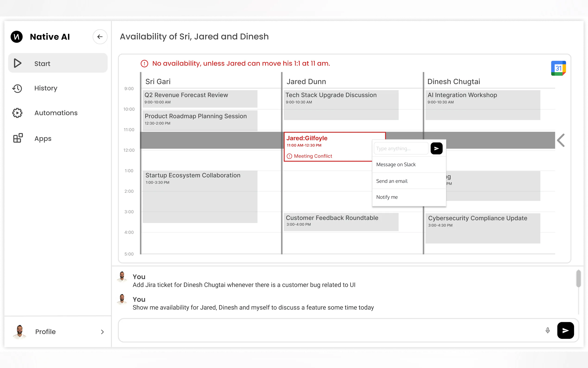Image resolution: width=588 pixels, height=368 pixels.
Task: Focus the 'Type anything...' popup field
Action: coord(400,149)
